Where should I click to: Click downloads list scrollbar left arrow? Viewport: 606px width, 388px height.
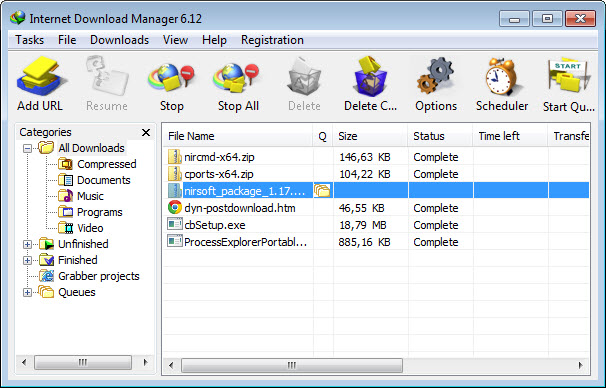click(171, 365)
